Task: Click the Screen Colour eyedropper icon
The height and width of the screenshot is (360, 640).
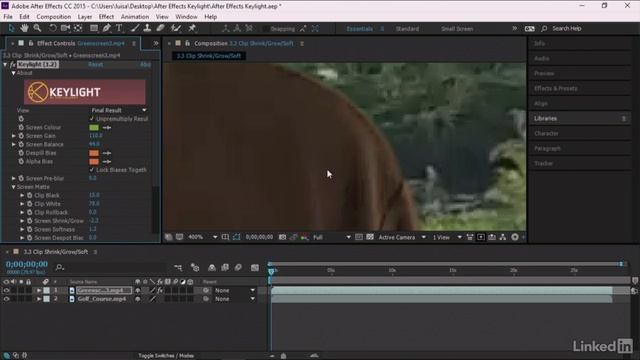Action: [x=107, y=127]
